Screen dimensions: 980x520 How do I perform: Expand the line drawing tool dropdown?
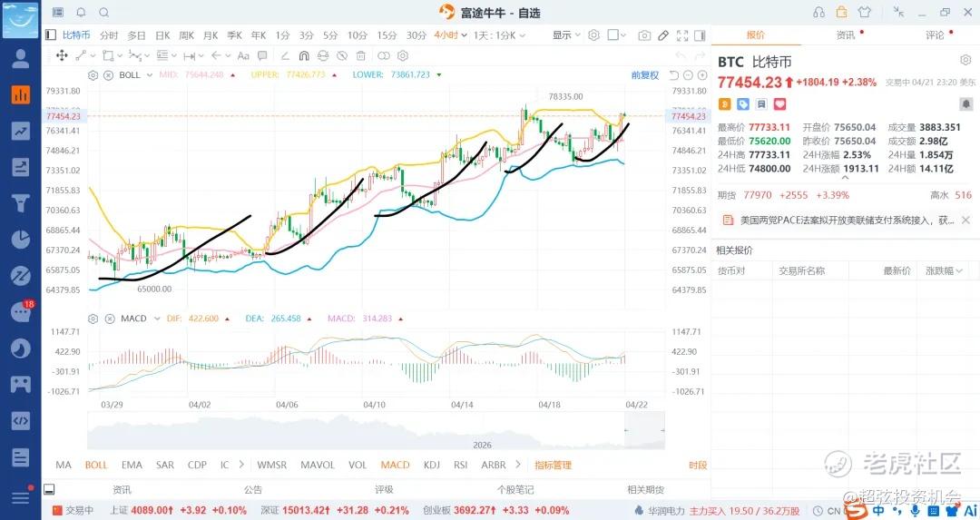(85, 55)
